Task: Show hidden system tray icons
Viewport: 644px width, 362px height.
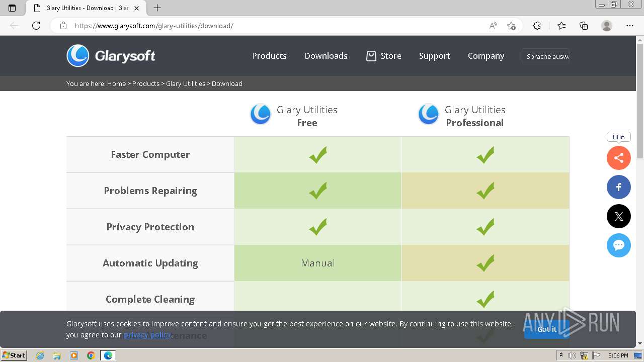Action: 561,355
